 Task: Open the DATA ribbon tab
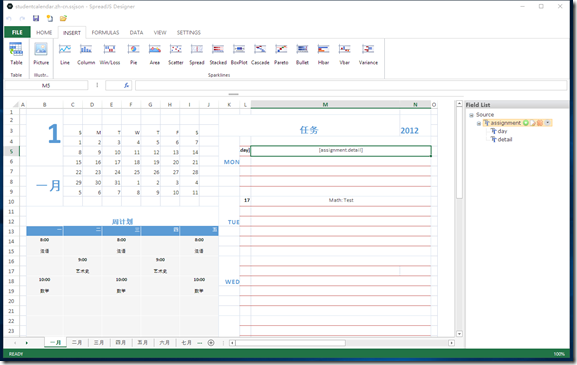click(x=136, y=32)
